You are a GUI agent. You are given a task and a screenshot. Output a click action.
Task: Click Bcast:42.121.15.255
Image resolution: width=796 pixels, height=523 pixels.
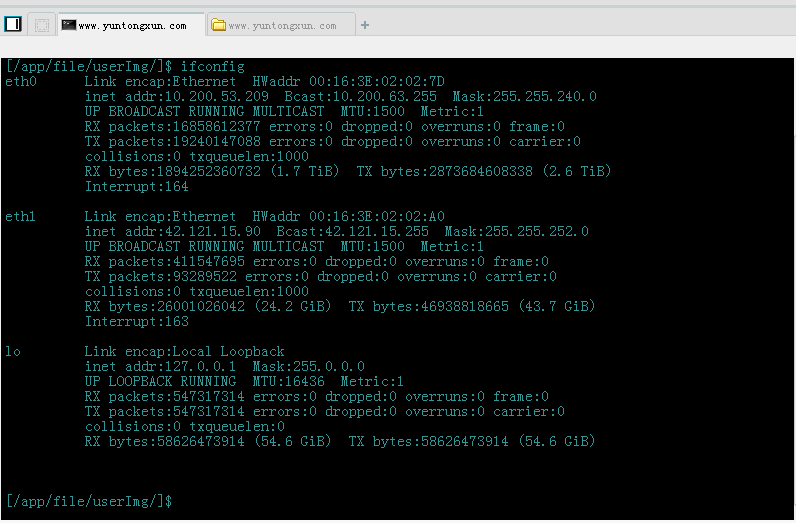coord(352,232)
